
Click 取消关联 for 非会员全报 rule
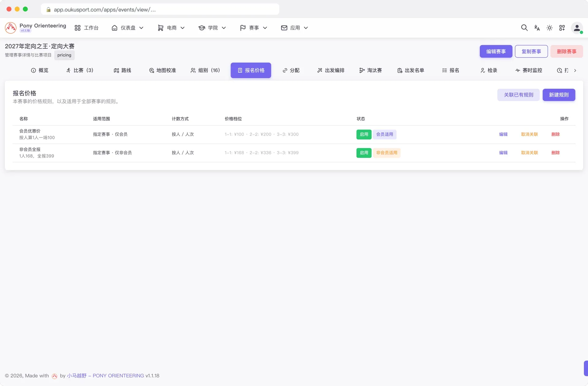tap(530, 153)
